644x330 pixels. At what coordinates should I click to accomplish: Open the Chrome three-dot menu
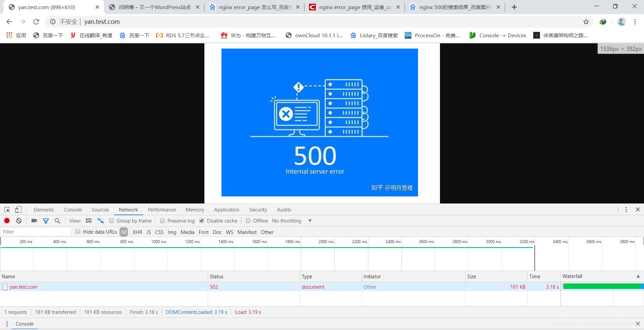pyautogui.click(x=635, y=21)
